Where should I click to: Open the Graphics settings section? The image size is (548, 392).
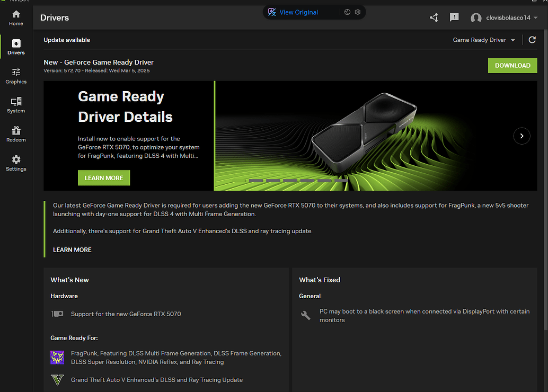16,76
